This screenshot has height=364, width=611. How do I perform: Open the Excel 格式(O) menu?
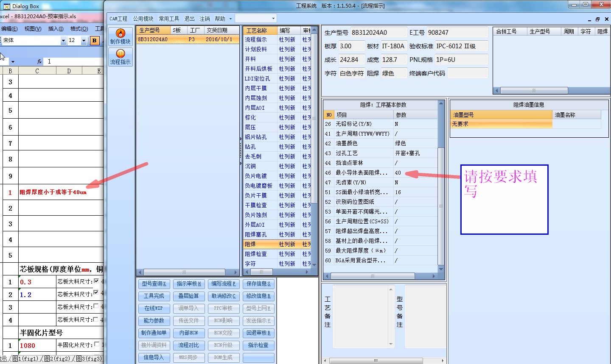coord(79,29)
